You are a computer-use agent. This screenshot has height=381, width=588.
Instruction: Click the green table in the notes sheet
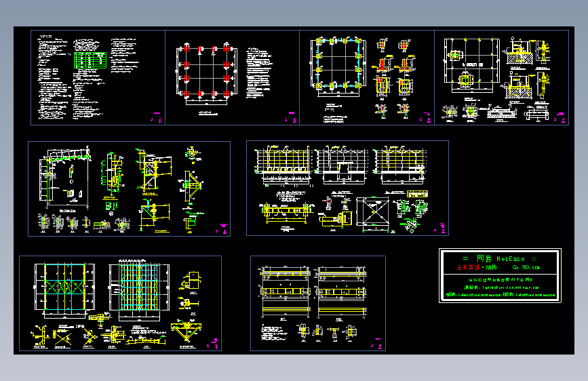point(90,60)
